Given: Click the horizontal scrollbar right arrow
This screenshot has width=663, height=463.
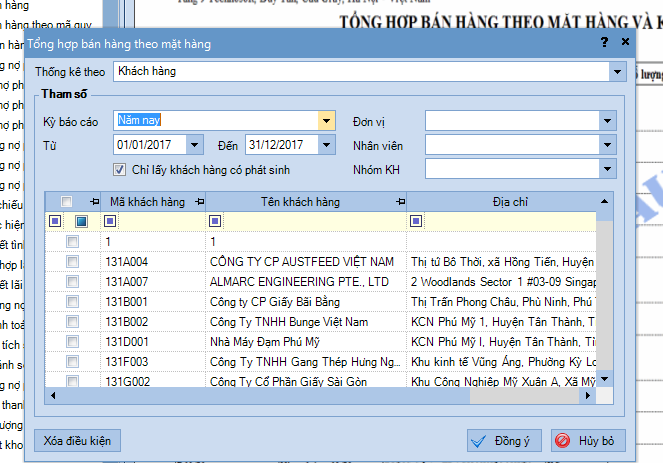Looking at the screenshot, I should 588,396.
